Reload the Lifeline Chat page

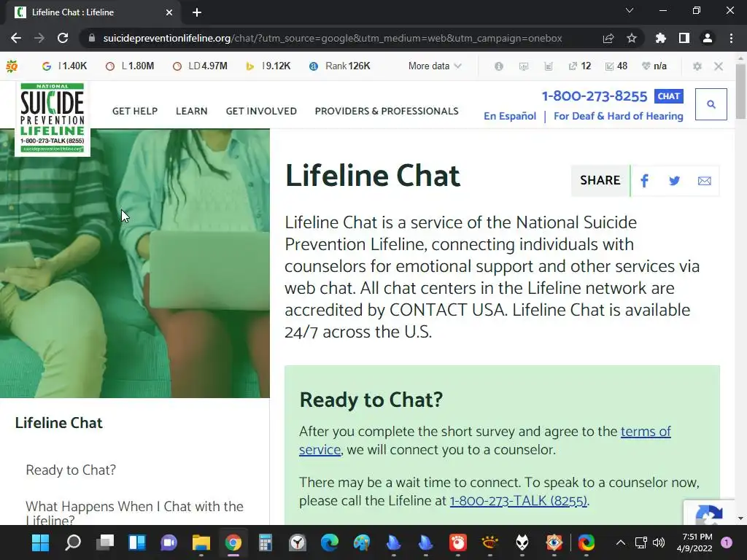[63, 38]
